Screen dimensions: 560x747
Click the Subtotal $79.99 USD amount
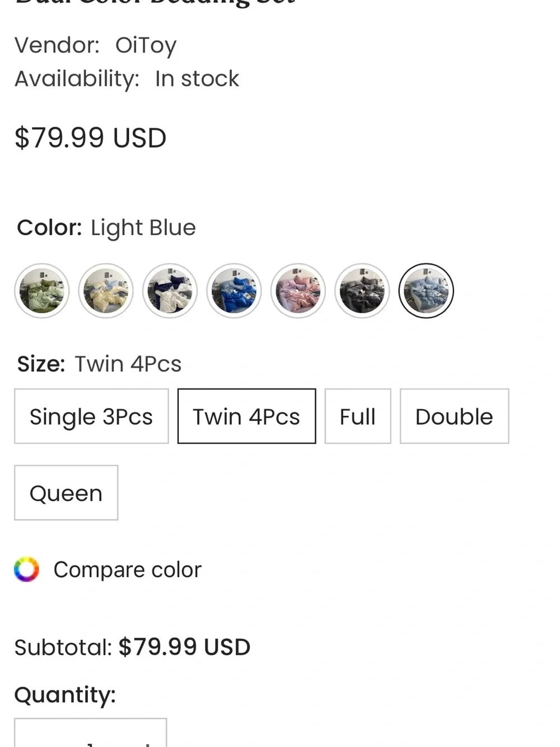184,647
